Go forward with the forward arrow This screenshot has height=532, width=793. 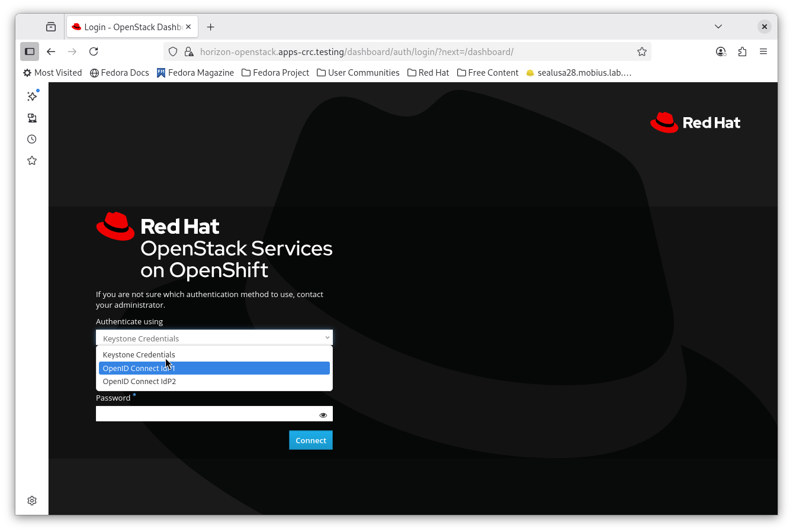[x=72, y=51]
